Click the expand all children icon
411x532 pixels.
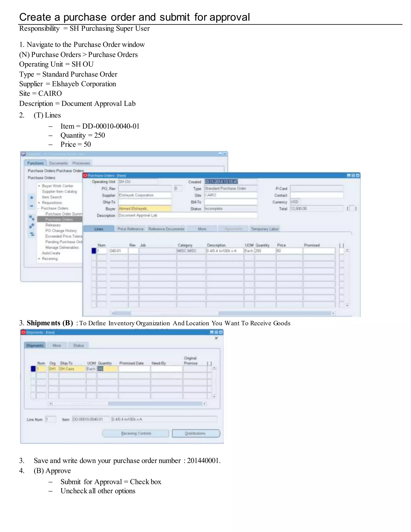tap(32, 218)
